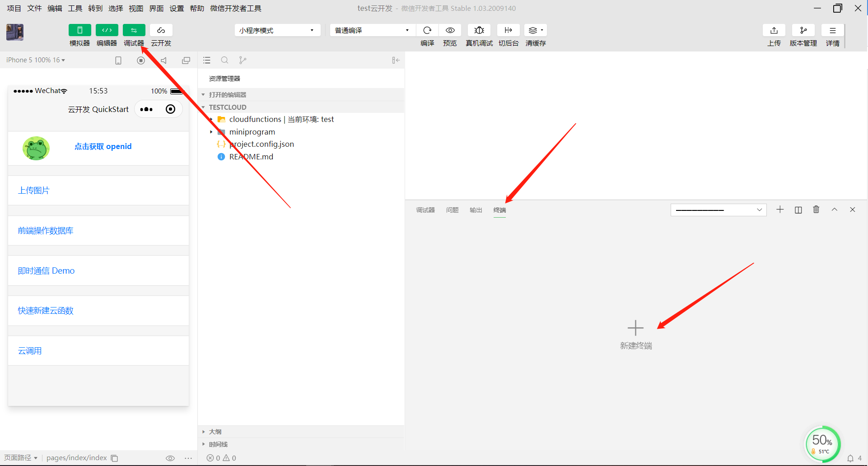Click the 新建终端 new terminal button
The height and width of the screenshot is (466, 868).
(x=636, y=335)
